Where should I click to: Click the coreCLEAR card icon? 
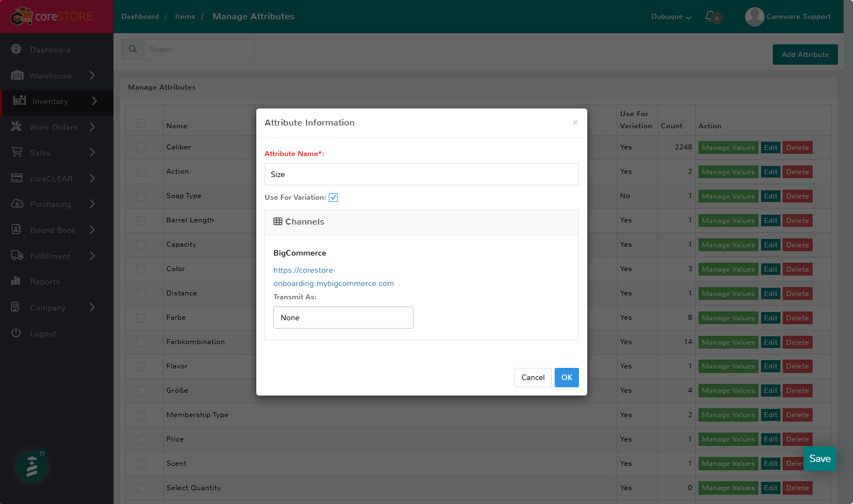17,178
